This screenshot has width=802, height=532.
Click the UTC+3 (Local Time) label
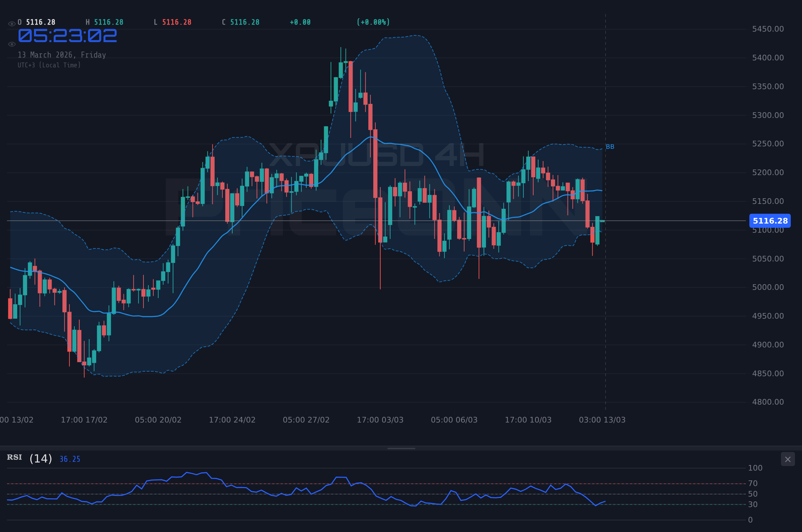tap(49, 65)
